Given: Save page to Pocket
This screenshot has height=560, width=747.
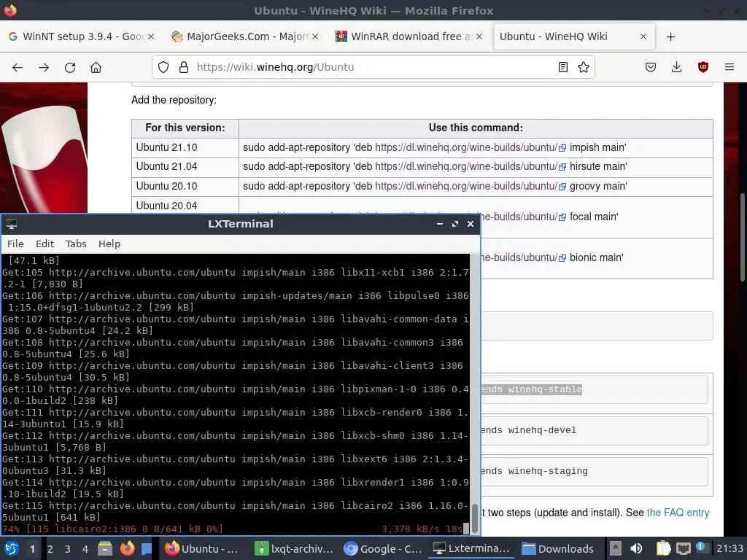Looking at the screenshot, I should coord(650,67).
